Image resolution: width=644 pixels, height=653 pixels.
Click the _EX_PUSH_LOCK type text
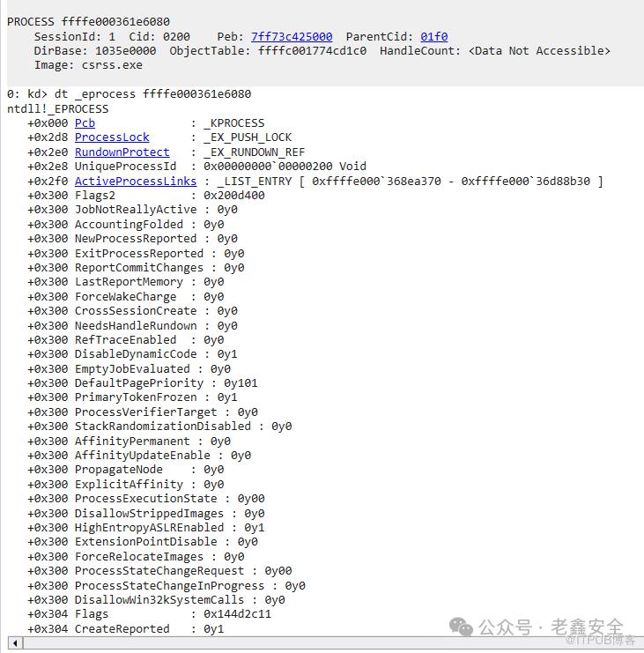[x=248, y=137]
